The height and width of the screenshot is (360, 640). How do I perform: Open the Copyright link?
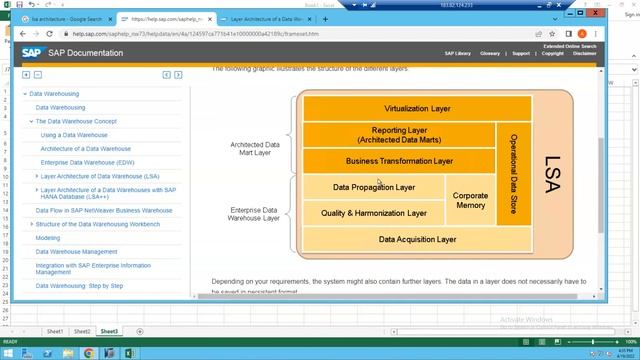point(553,53)
